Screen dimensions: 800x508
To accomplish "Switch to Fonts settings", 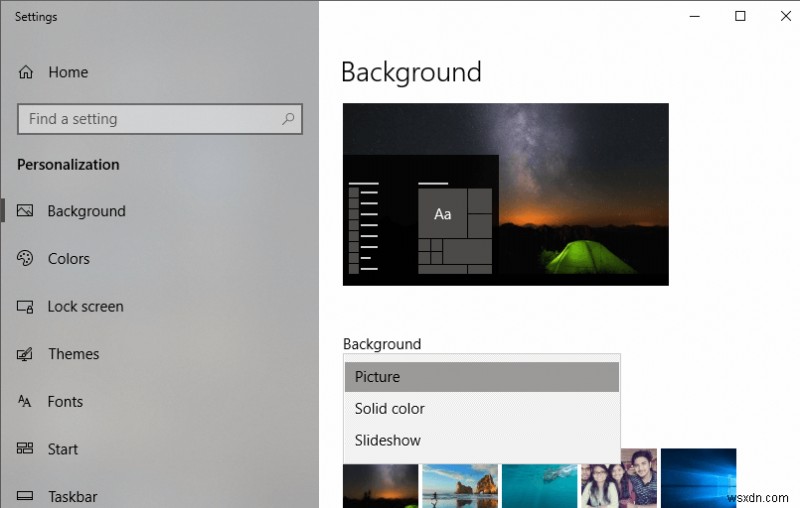I will (65, 401).
